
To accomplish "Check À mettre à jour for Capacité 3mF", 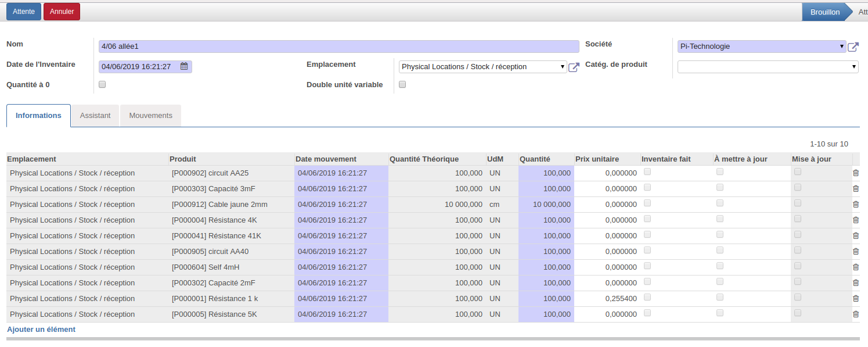I will [720, 187].
